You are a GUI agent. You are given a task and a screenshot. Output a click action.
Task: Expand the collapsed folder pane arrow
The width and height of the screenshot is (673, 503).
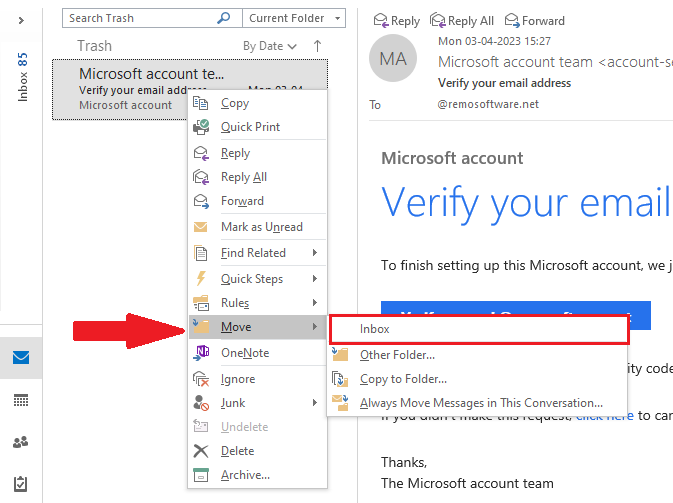coord(21,21)
